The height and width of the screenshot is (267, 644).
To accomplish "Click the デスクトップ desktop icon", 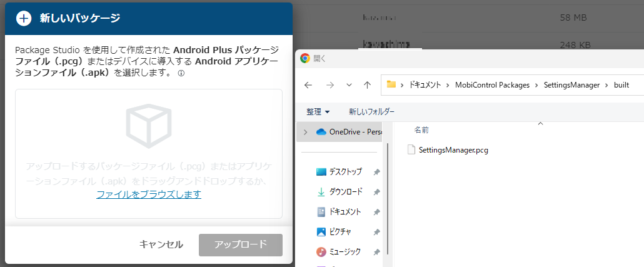I will click(321, 172).
